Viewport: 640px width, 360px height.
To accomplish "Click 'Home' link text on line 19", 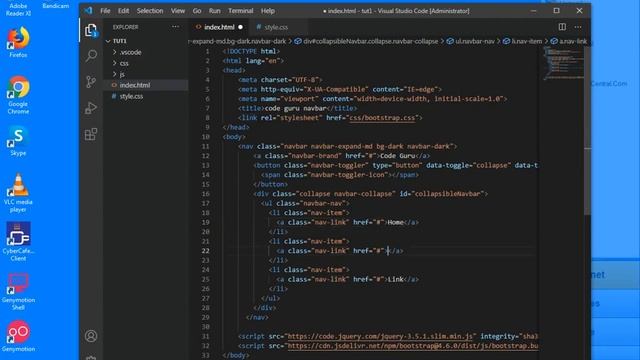I will 396,222.
